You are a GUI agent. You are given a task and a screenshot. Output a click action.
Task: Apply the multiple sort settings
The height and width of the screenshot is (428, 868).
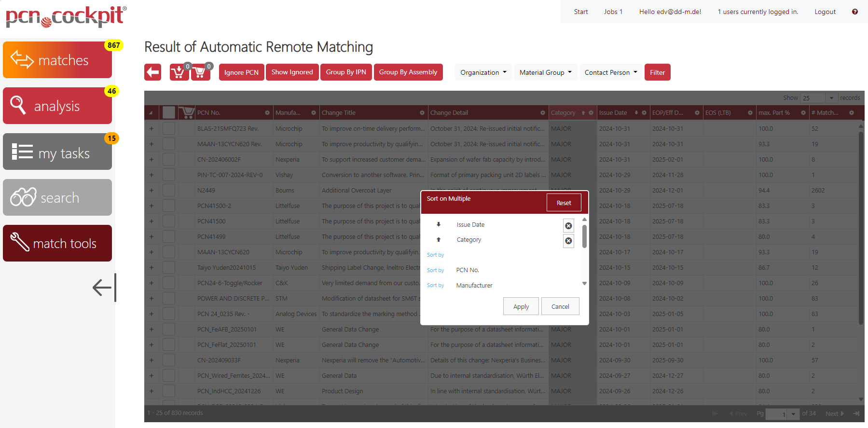(521, 306)
